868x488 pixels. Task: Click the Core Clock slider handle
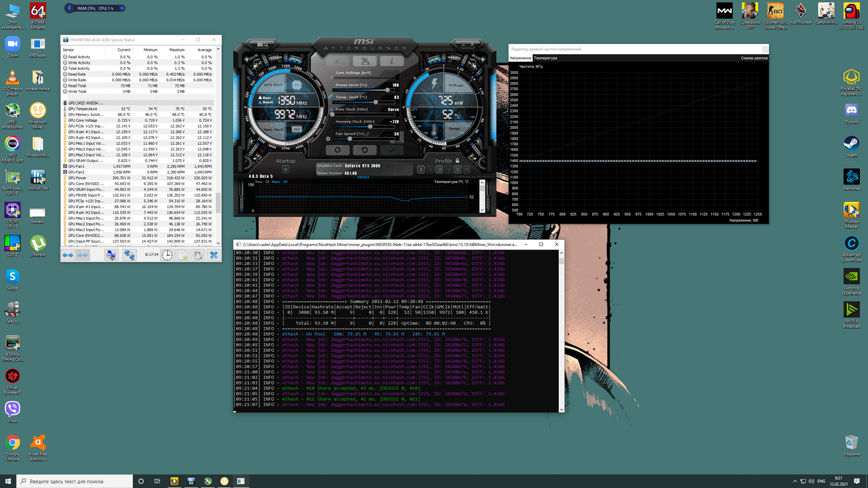(332, 114)
